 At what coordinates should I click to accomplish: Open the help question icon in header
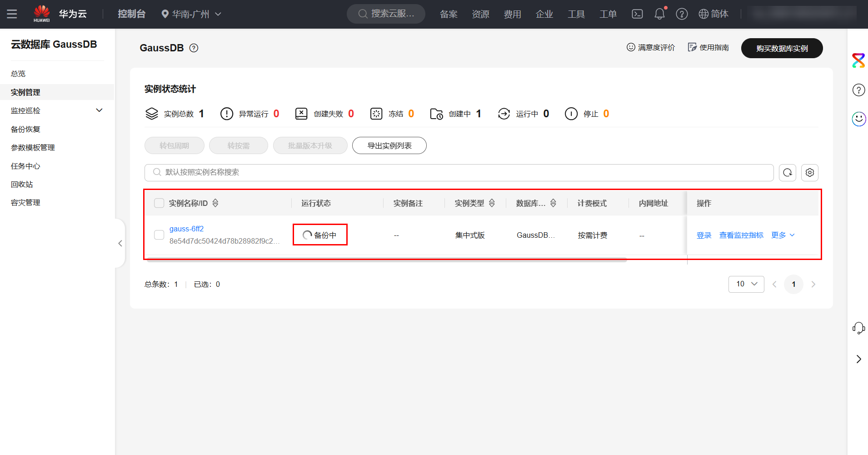click(x=682, y=14)
